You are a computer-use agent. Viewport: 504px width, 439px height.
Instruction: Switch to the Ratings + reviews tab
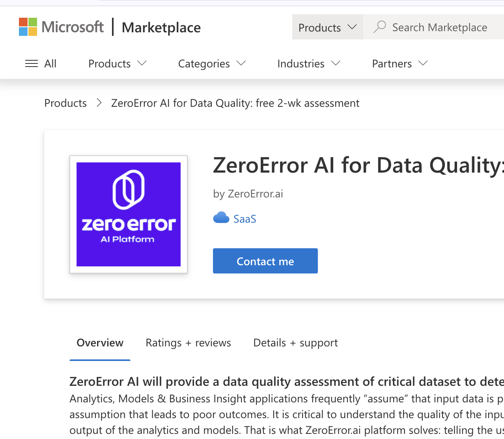pyautogui.click(x=188, y=342)
